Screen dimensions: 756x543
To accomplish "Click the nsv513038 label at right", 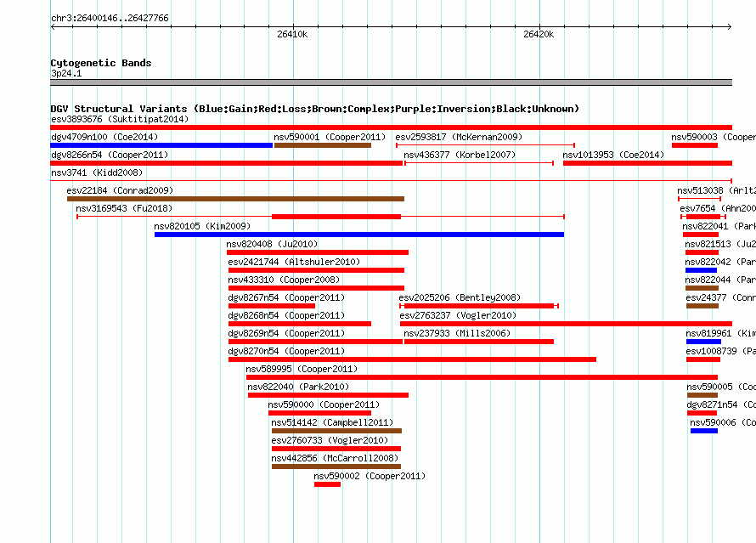I will tap(716, 190).
